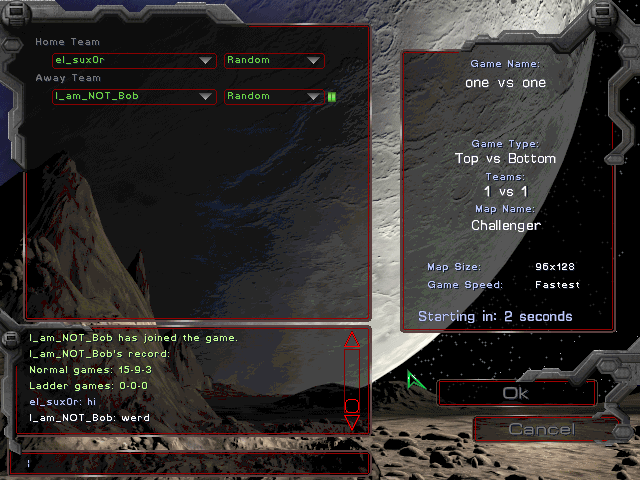Click the chat scroll up arrow
The height and width of the screenshot is (480, 640).
tap(351, 340)
